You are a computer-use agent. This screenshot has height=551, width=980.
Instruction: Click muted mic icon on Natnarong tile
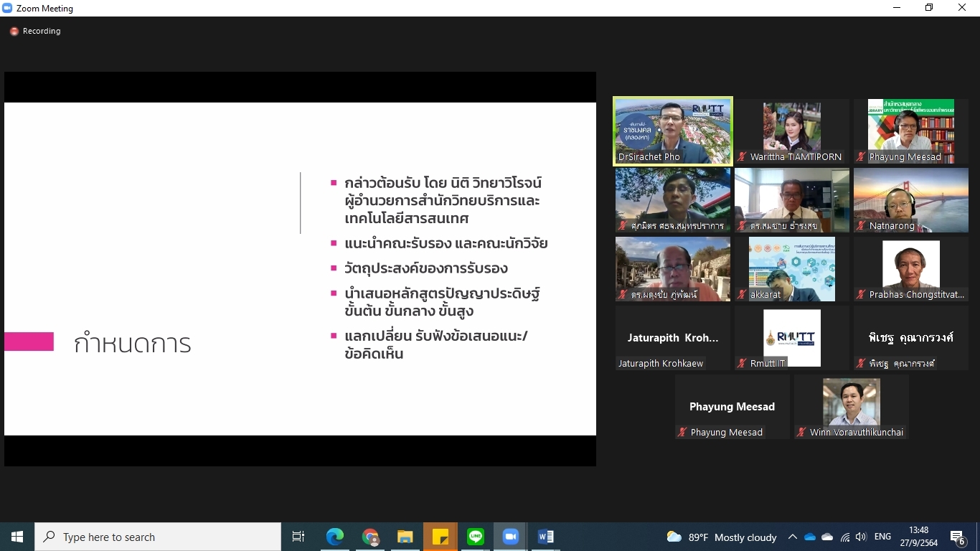[x=862, y=226]
